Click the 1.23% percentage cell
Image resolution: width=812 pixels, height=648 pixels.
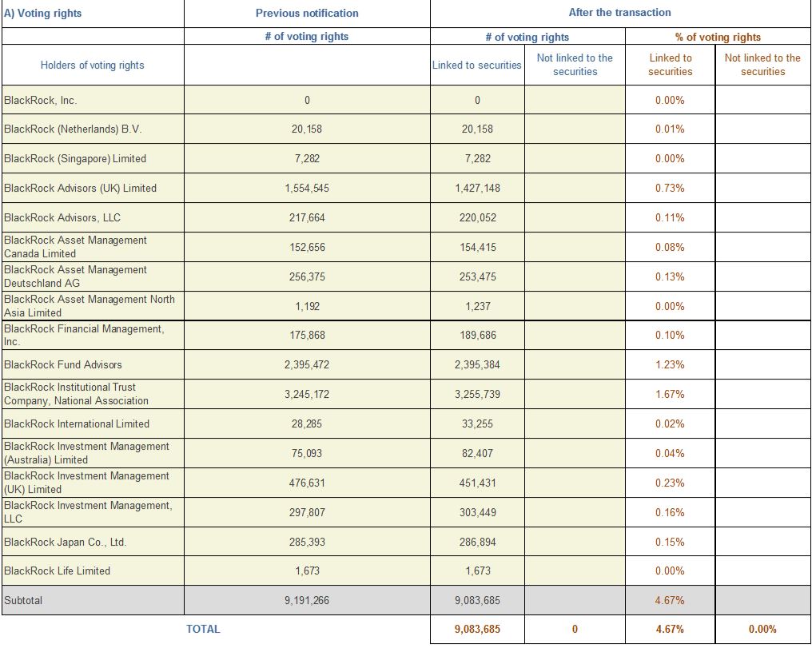pyautogui.click(x=670, y=365)
